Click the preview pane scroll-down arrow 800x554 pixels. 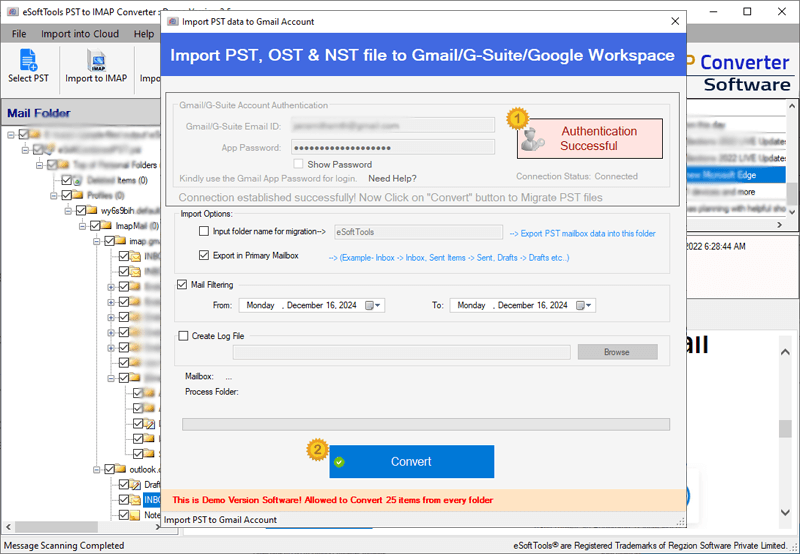pyautogui.click(x=785, y=512)
